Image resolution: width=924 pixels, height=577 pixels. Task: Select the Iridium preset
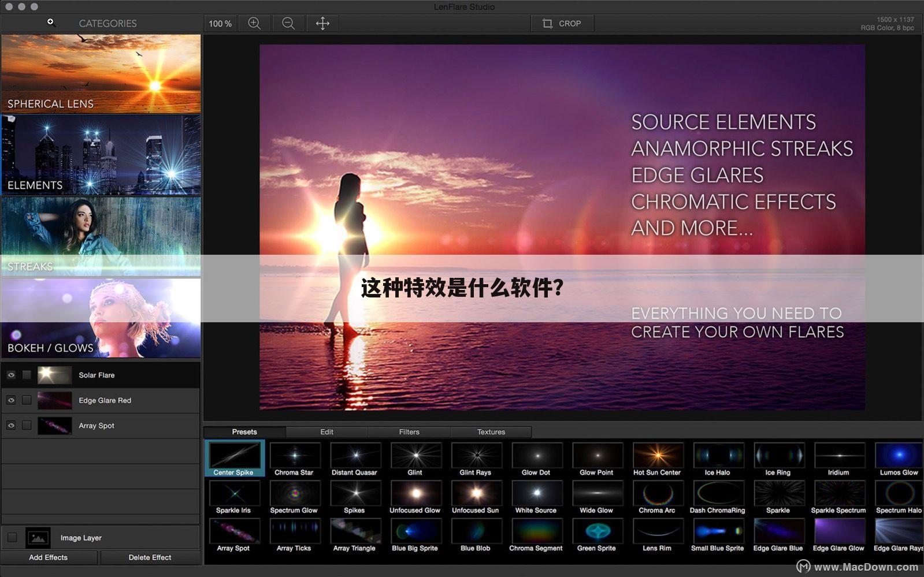[x=838, y=459]
